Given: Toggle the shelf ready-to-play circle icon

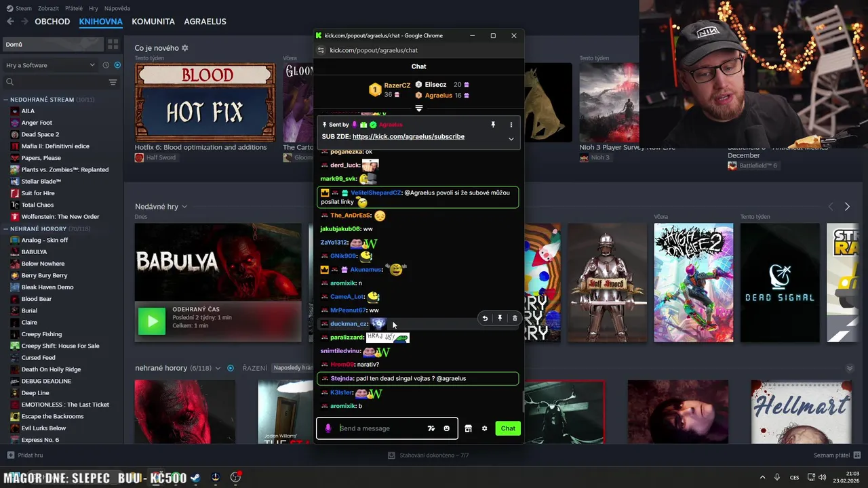Looking at the screenshot, I should point(231,368).
